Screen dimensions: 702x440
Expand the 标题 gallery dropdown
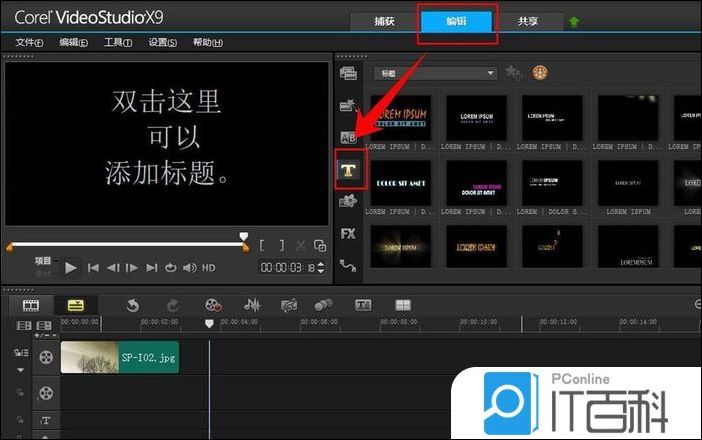coord(436,73)
